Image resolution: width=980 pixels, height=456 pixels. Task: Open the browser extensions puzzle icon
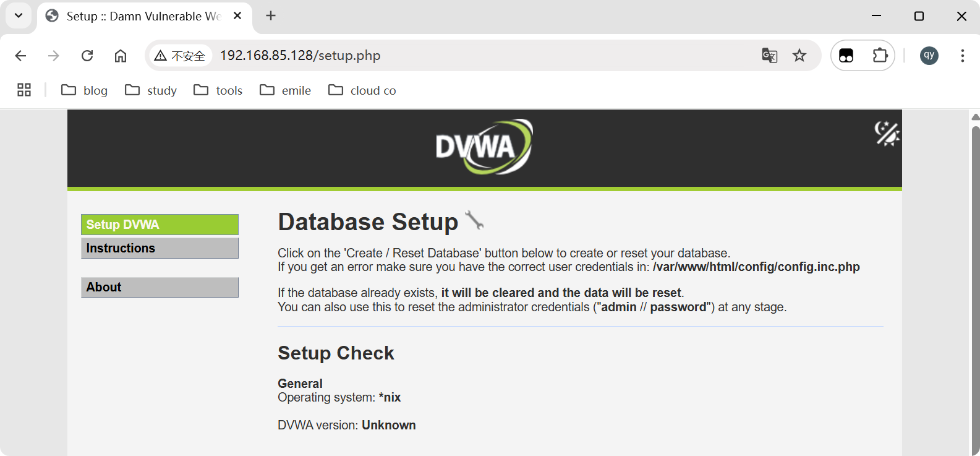click(880, 56)
